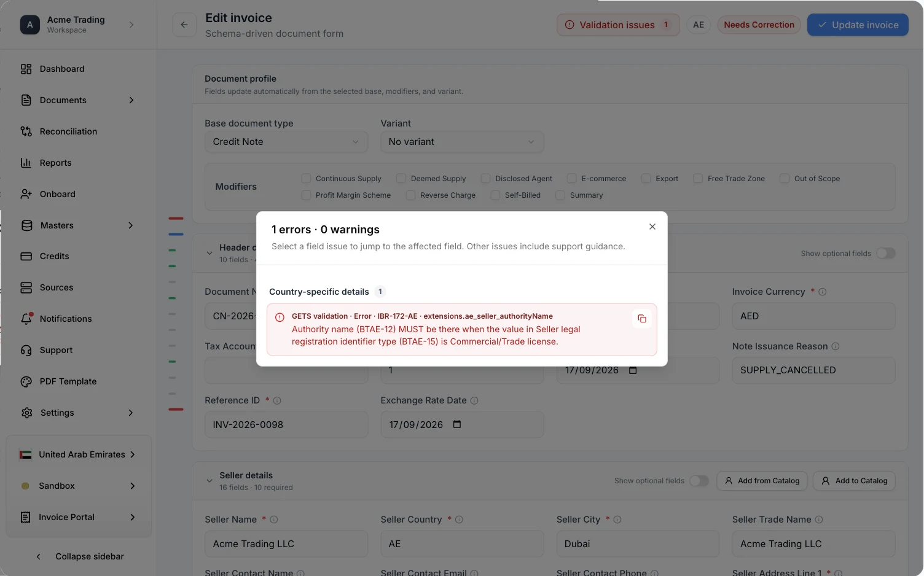The height and width of the screenshot is (576, 924).
Task: Check the Export modifier
Action: [646, 178]
